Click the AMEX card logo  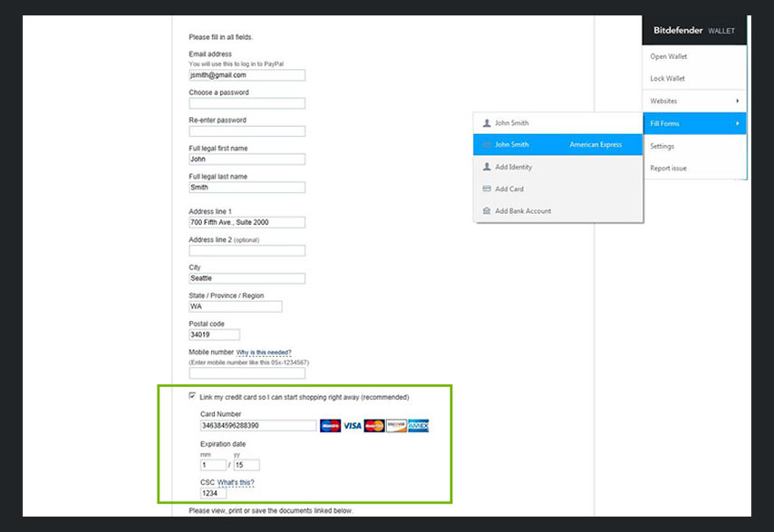(418, 425)
